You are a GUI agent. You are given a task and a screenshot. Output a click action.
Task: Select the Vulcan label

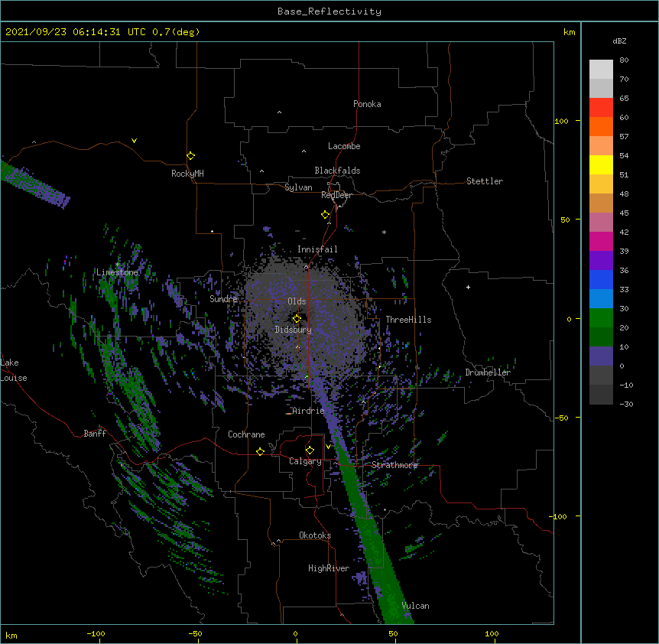pos(415,606)
